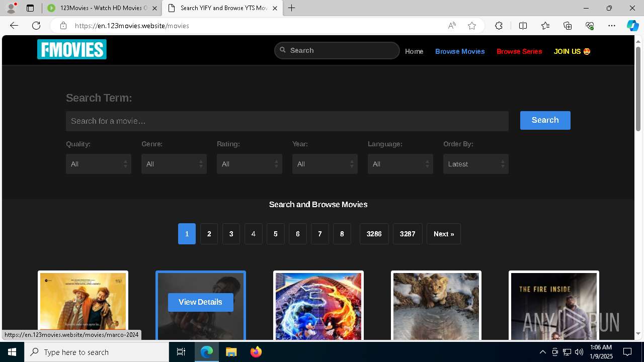Click the Next » pagination button

[444, 234]
